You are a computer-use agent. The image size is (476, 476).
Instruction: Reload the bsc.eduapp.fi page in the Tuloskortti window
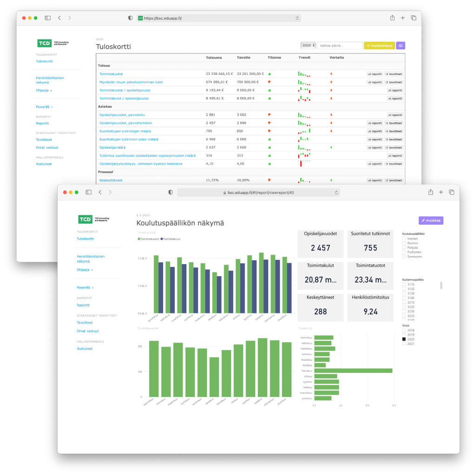pyautogui.click(x=297, y=18)
